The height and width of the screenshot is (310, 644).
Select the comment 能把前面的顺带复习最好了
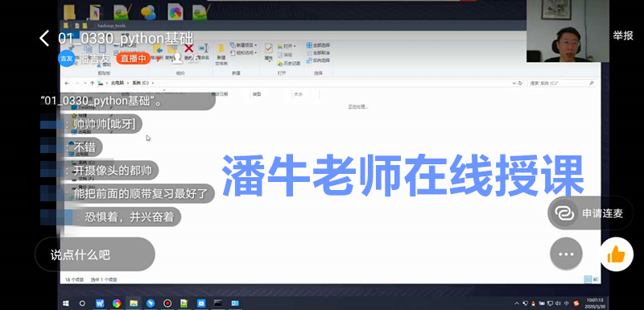click(x=140, y=193)
